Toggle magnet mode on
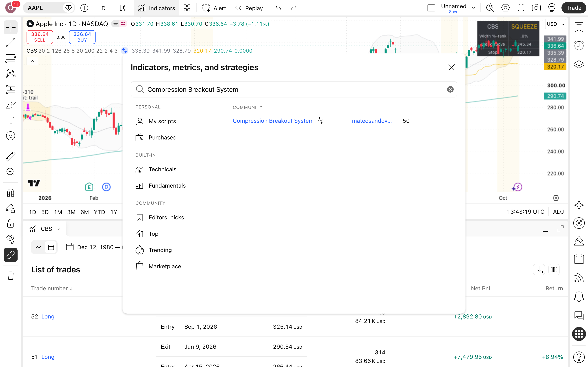 pos(10,193)
